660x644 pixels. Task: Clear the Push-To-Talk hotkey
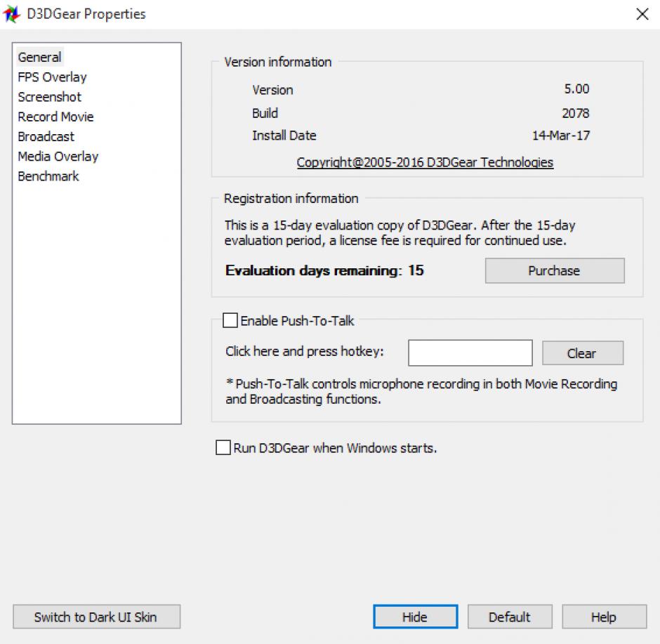pyautogui.click(x=583, y=353)
